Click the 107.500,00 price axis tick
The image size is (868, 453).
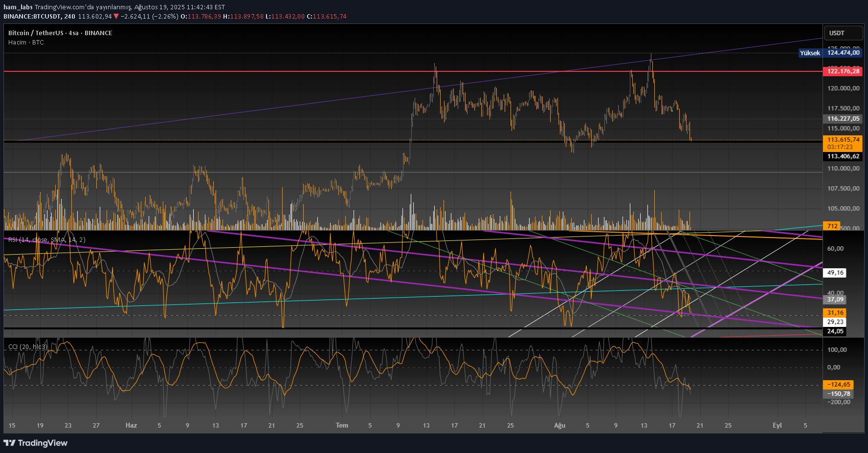click(x=843, y=189)
